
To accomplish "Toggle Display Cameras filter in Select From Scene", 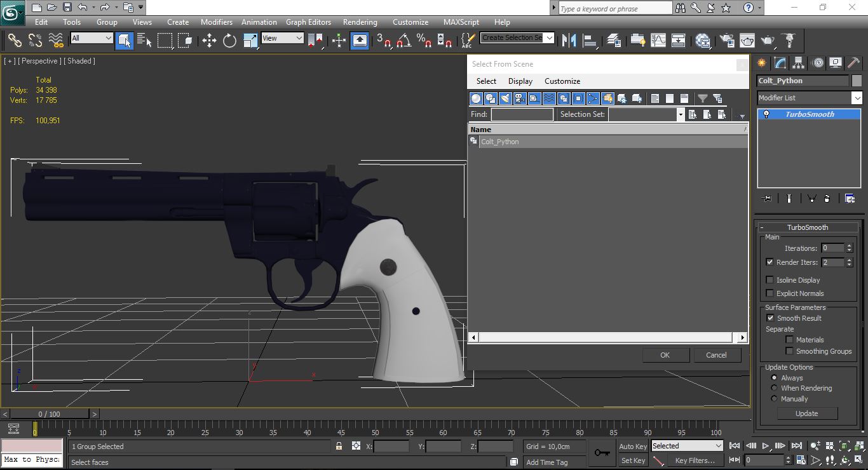I will [520, 98].
